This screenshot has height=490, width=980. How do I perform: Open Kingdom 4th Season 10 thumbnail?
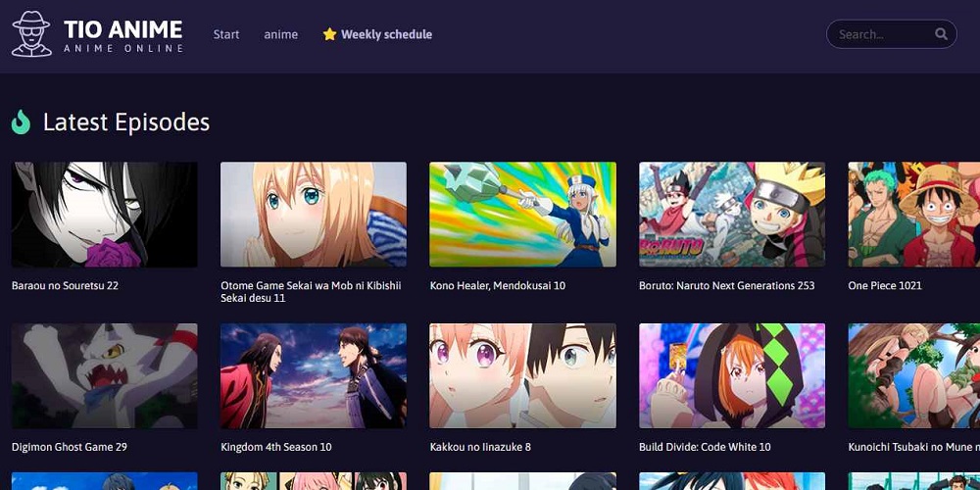[314, 375]
